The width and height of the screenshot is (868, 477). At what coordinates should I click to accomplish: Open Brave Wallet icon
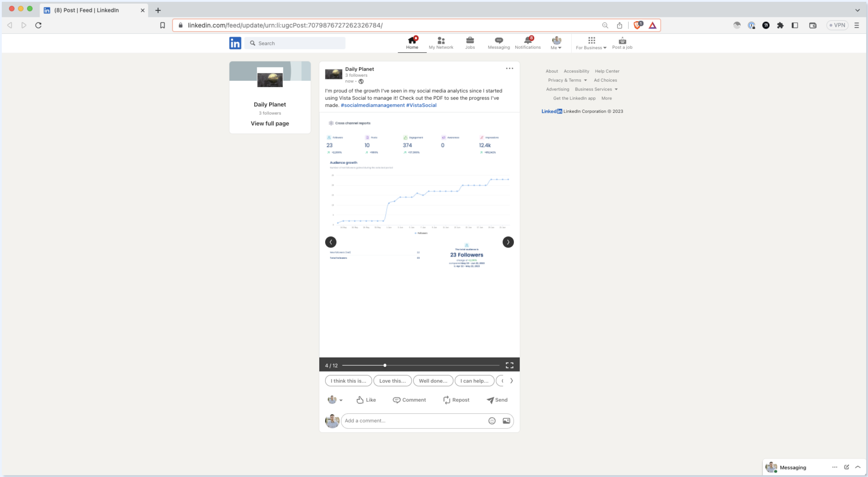click(x=812, y=25)
